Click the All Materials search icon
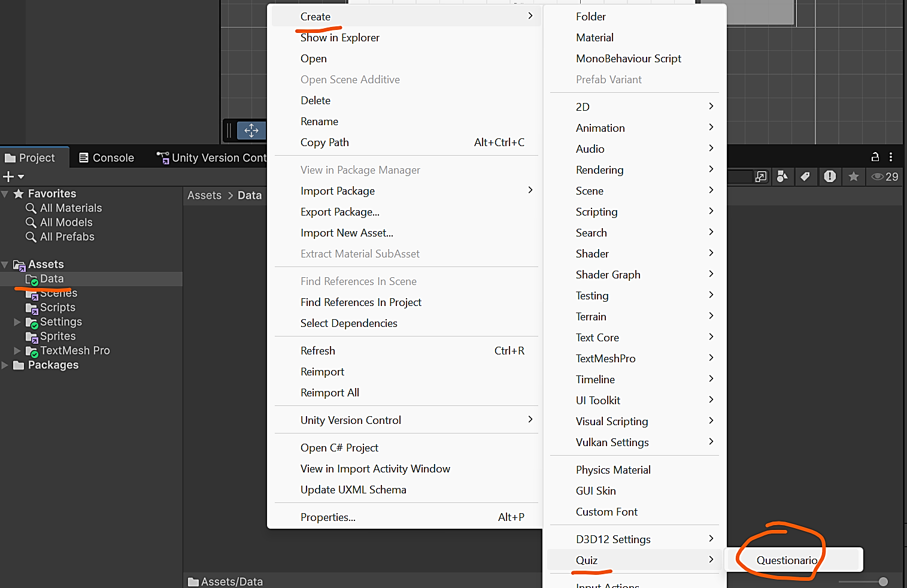 tap(31, 208)
